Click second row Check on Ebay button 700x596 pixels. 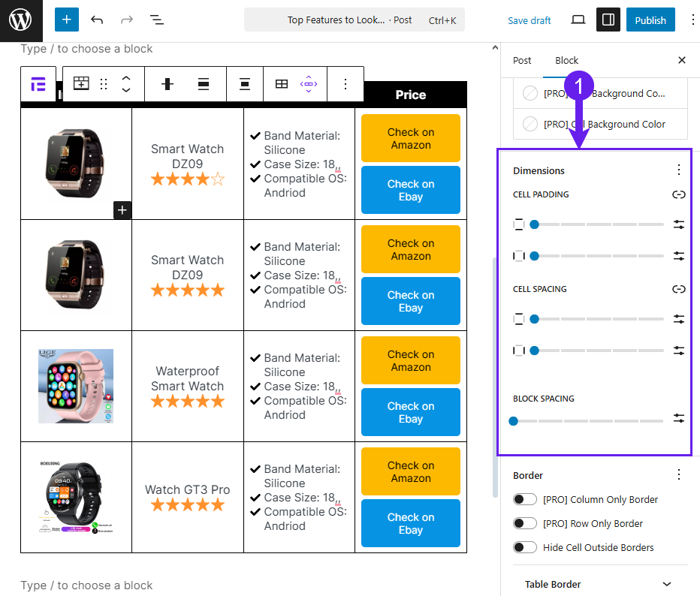click(x=411, y=301)
